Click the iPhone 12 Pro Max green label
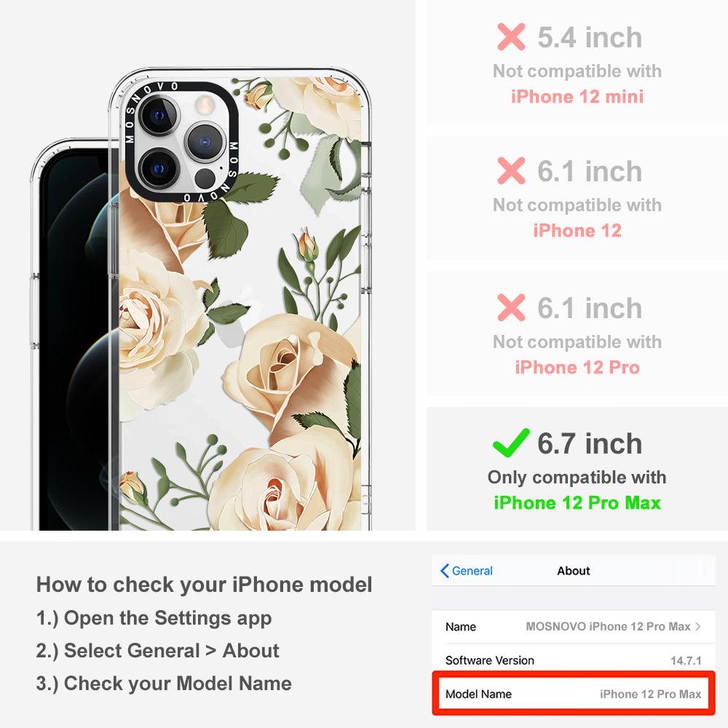 [577, 503]
